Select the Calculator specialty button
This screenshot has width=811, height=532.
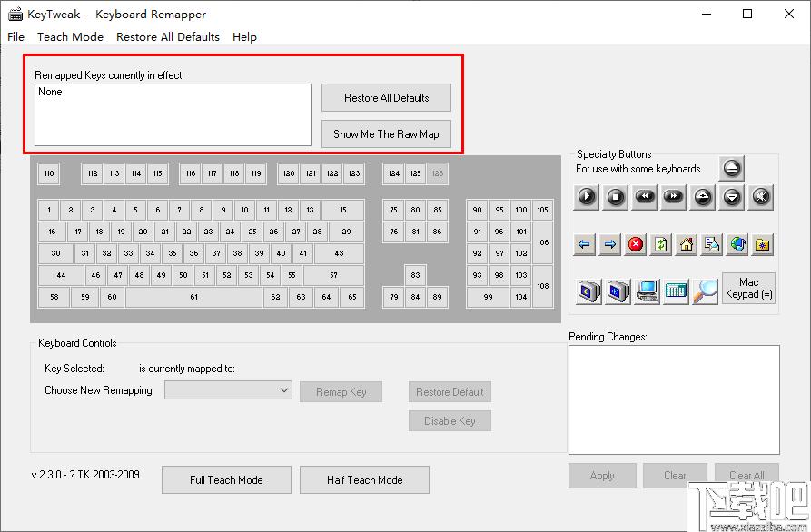676,291
